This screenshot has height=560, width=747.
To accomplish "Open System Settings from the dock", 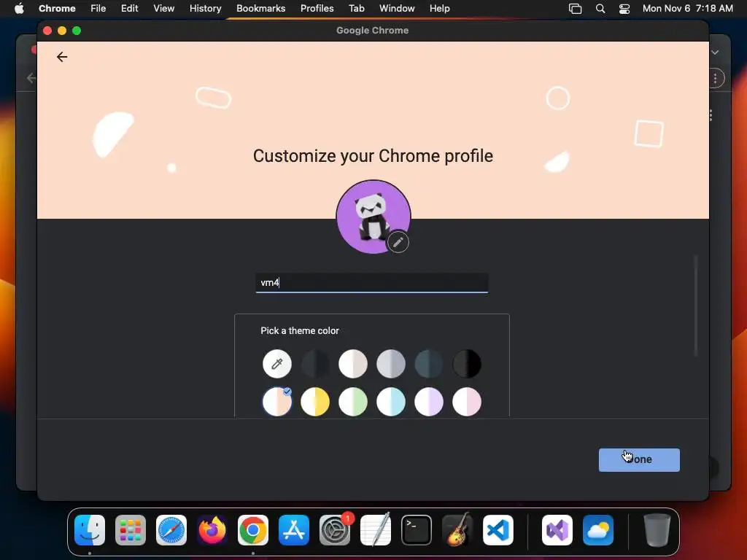I will tap(335, 530).
